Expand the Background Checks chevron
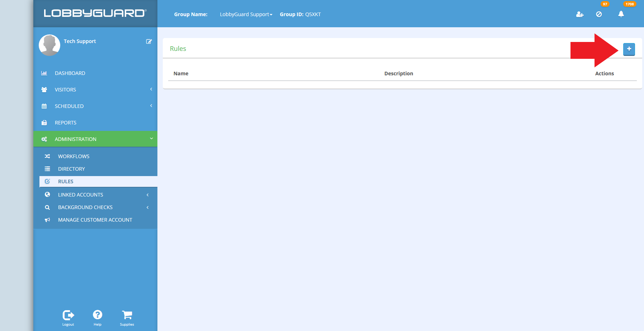The width and height of the screenshot is (644, 331). 147,207
